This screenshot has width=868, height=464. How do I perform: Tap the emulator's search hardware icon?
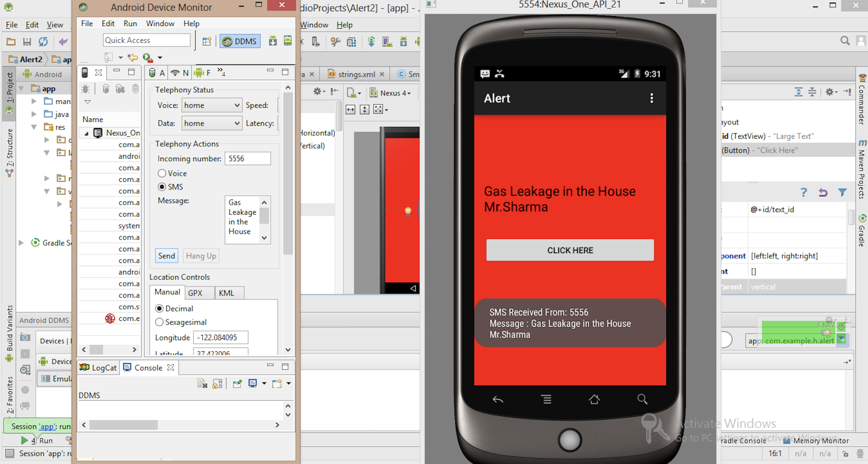point(642,399)
